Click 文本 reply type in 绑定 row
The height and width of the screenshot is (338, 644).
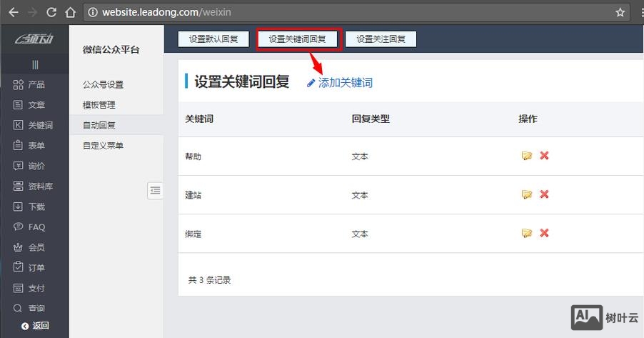360,234
